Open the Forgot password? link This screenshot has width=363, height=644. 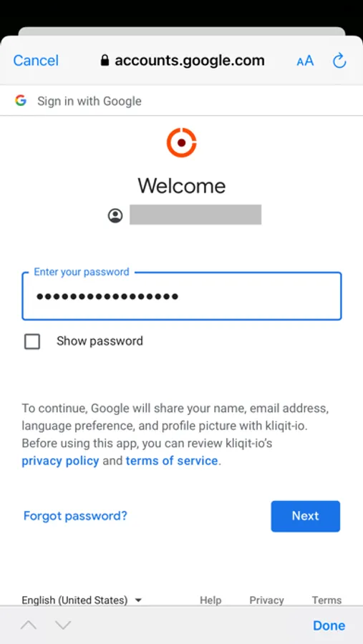[x=75, y=516]
